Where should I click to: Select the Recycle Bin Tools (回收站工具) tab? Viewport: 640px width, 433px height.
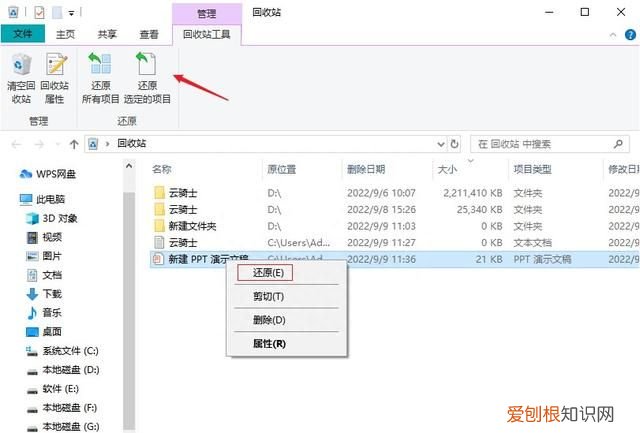[x=207, y=34]
